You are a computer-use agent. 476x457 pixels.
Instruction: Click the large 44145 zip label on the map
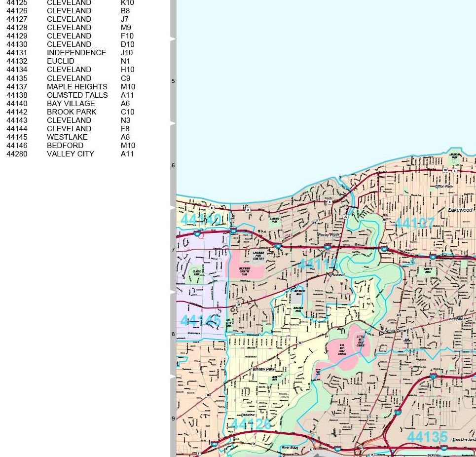pyautogui.click(x=201, y=321)
